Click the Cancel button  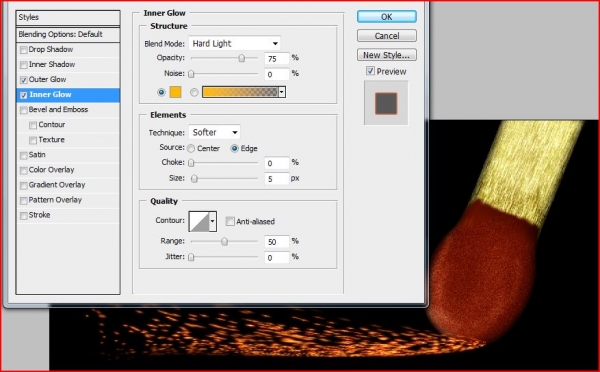[386, 36]
